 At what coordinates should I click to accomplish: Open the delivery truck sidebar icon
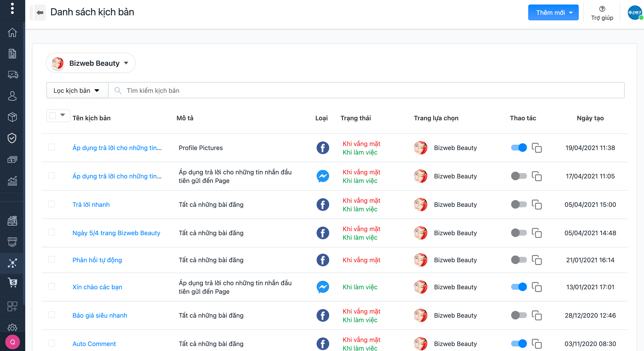12,75
